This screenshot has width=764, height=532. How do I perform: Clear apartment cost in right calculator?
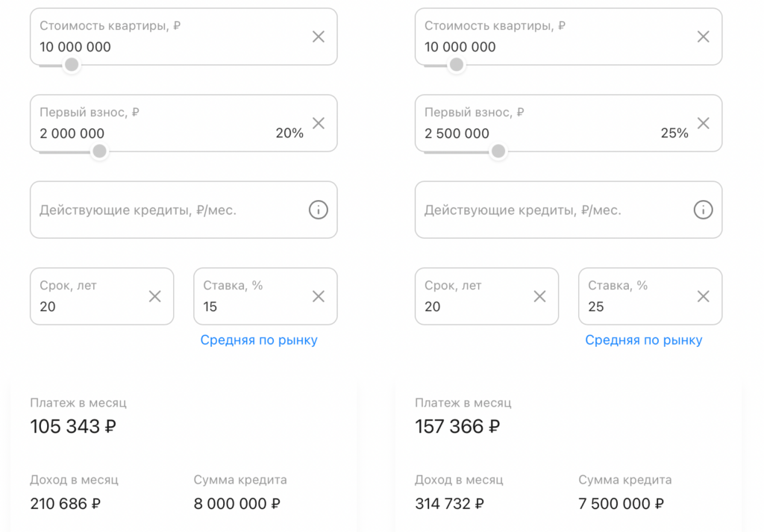(703, 37)
